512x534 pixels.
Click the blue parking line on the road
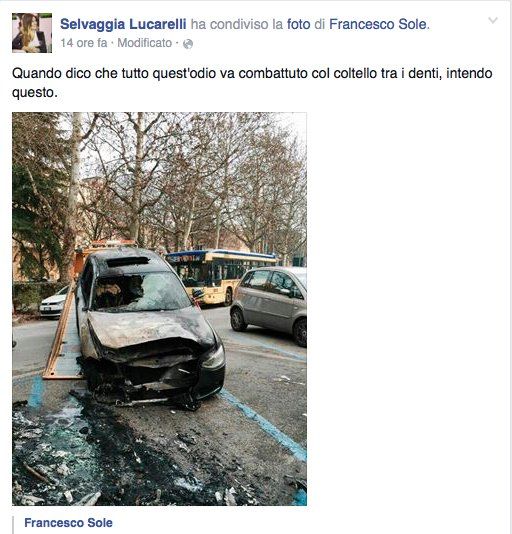pyautogui.click(x=263, y=423)
